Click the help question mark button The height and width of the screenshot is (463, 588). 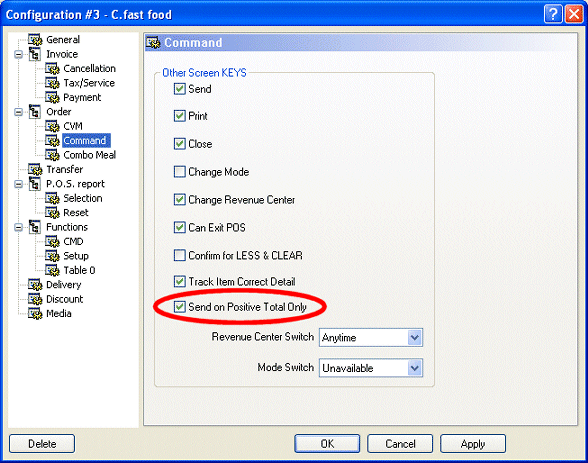pyautogui.click(x=553, y=14)
